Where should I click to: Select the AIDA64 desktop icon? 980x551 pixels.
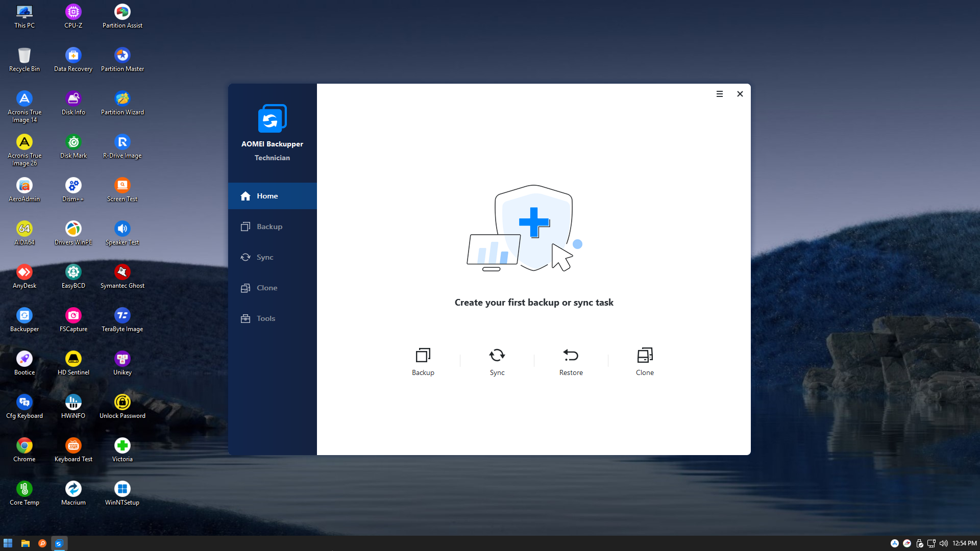coord(24,233)
